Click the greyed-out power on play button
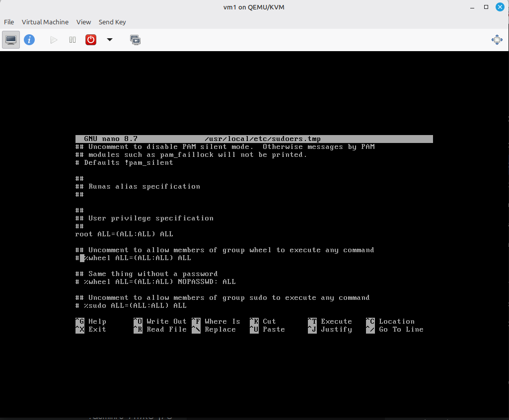 (54, 40)
